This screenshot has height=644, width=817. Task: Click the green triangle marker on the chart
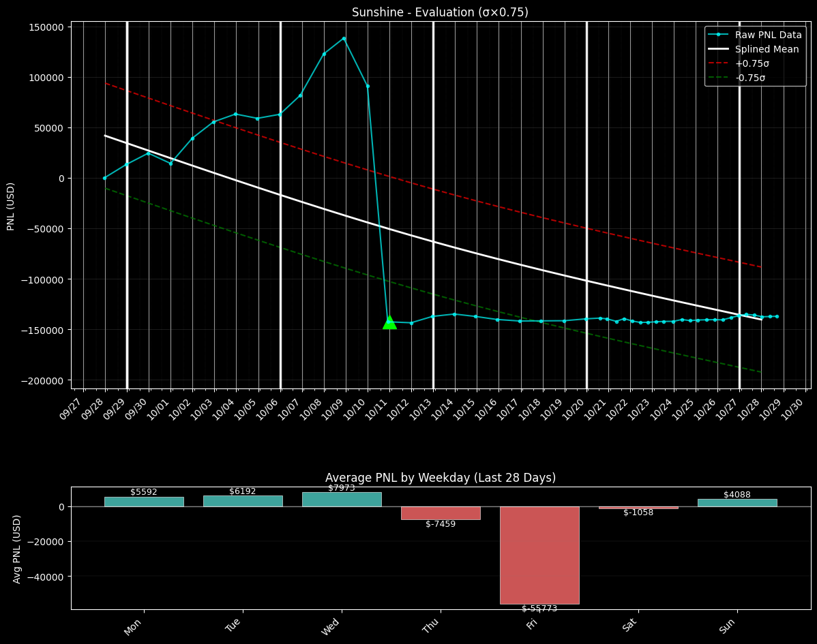coord(389,322)
